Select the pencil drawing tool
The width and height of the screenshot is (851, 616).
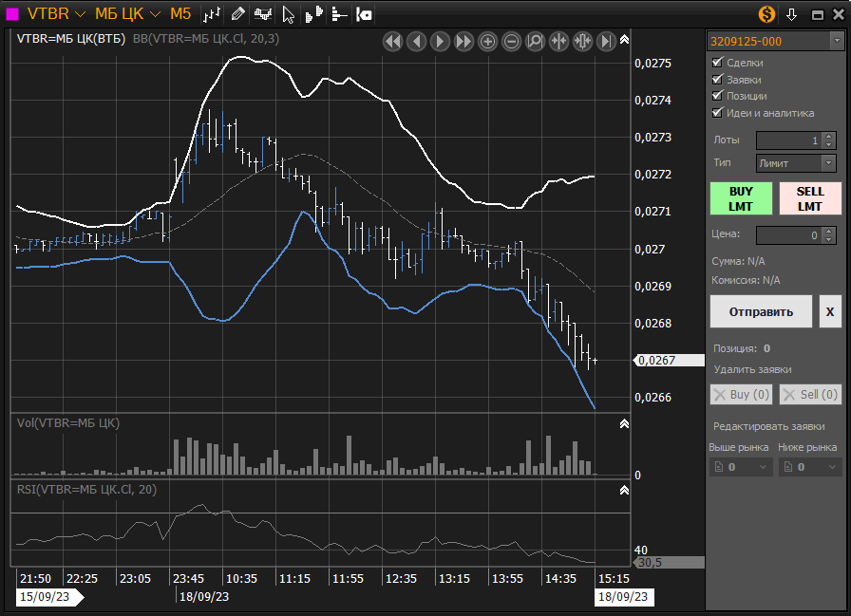click(x=237, y=14)
